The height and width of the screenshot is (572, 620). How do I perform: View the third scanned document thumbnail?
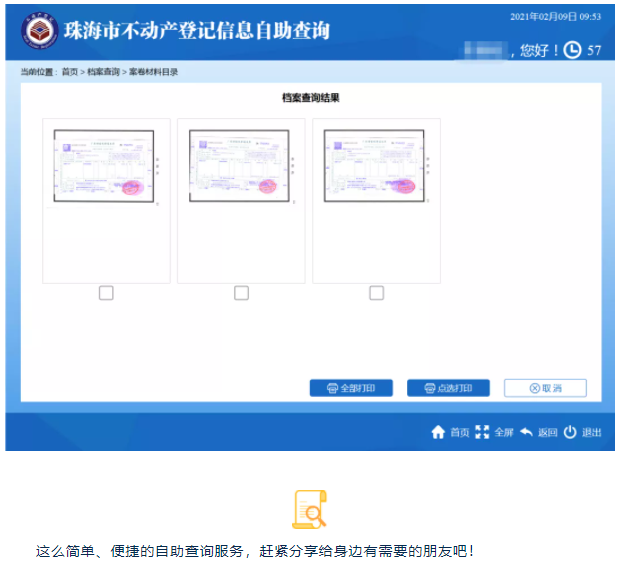[x=374, y=166]
